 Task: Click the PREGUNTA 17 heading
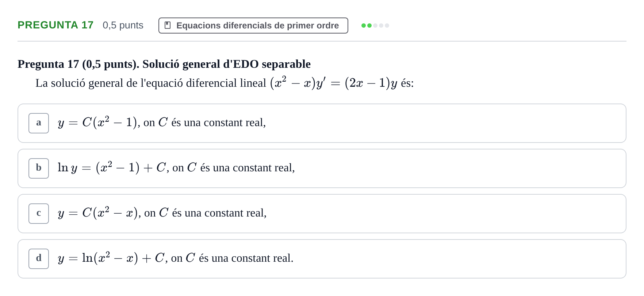tap(55, 25)
